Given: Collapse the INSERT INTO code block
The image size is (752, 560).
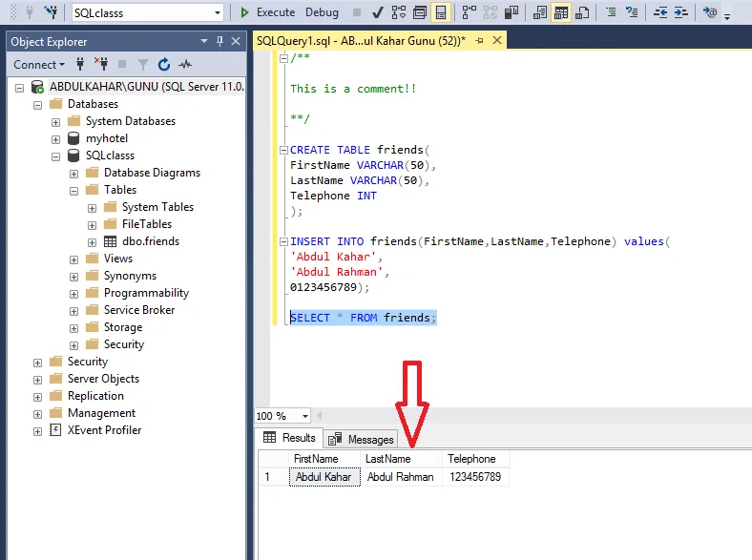Looking at the screenshot, I should [x=283, y=241].
